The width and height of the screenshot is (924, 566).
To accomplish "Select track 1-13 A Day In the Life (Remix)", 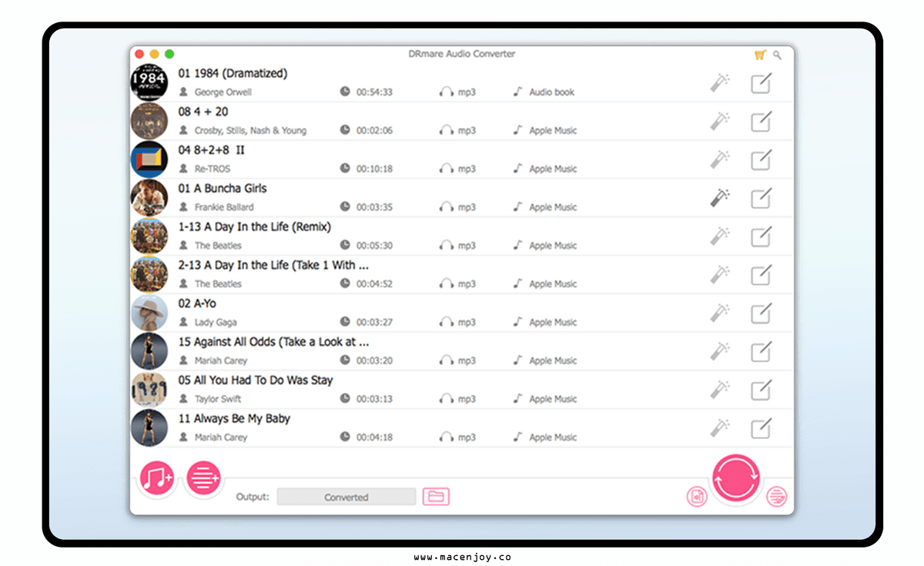I will [x=255, y=227].
